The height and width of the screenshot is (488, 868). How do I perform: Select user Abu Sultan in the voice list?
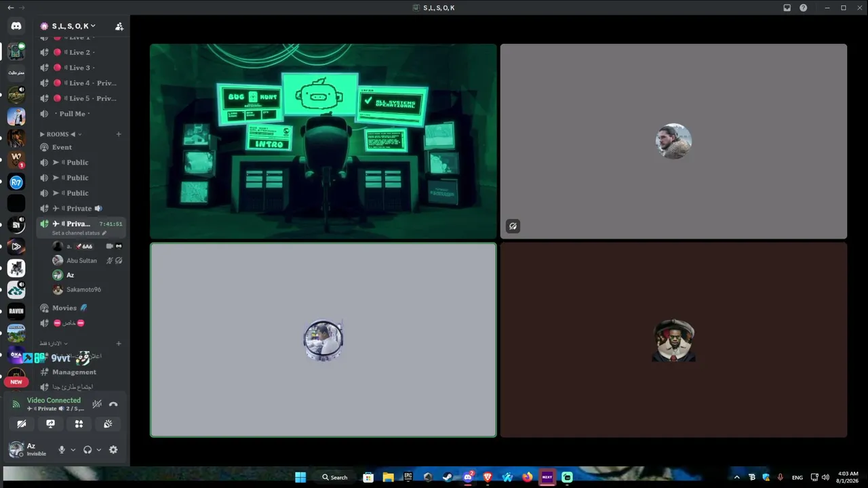[x=87, y=260]
